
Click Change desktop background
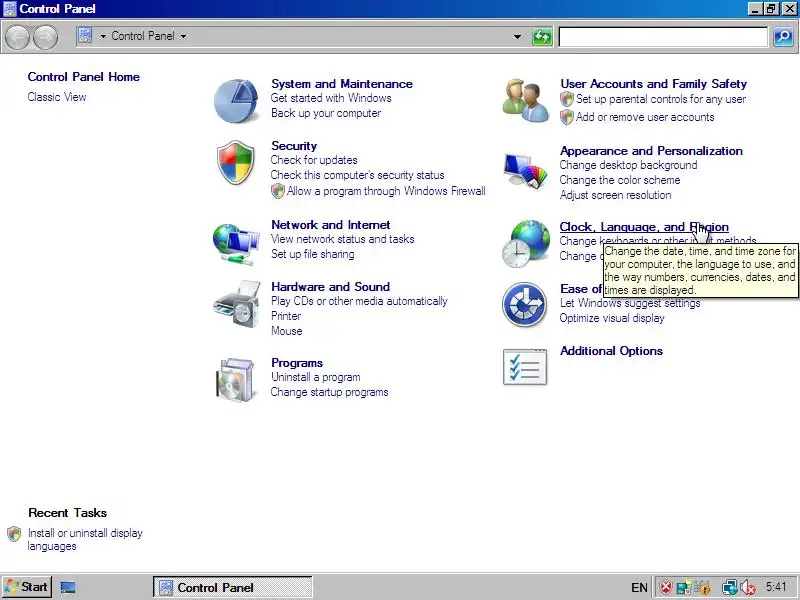628,165
